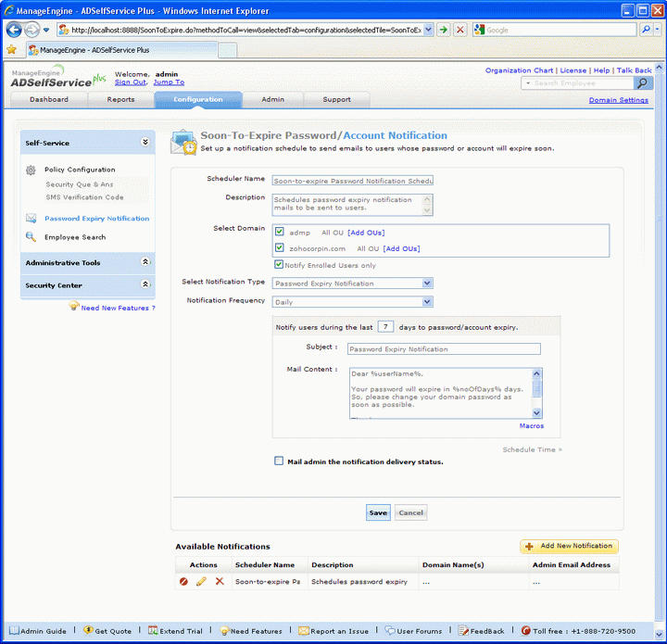This screenshot has height=644, width=667.
Task: Click the green Go arrow beside address bar
Action: 443,30
